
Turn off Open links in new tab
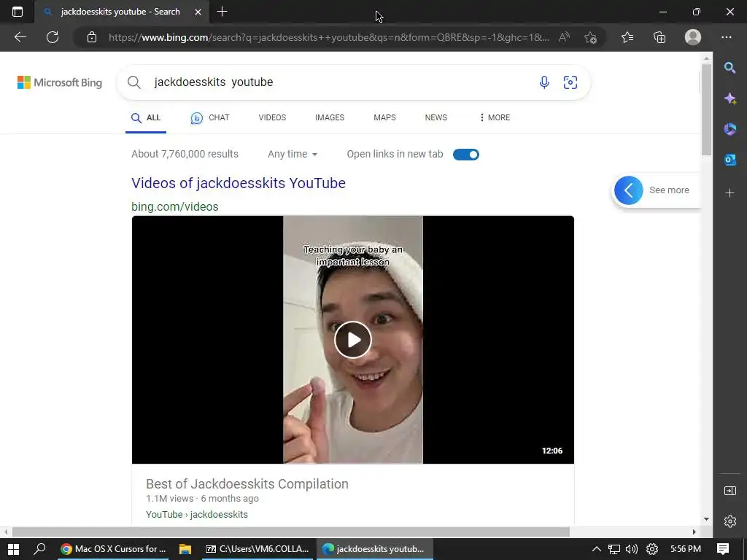466,155
